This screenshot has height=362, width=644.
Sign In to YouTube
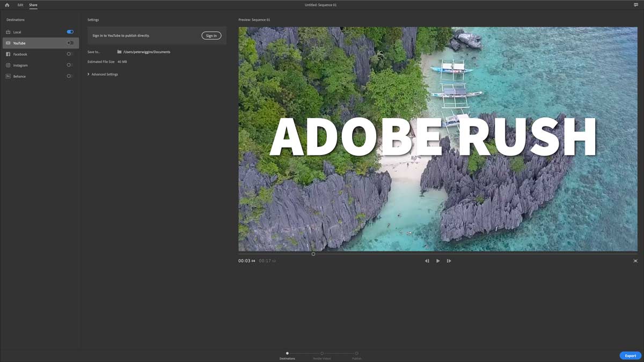[x=211, y=35]
